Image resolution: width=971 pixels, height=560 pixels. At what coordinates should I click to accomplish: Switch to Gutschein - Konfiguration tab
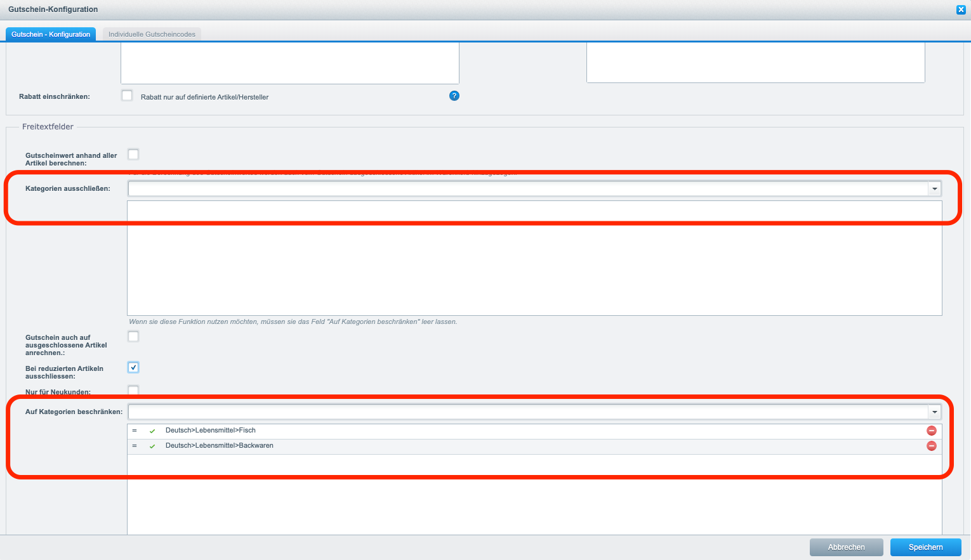point(51,34)
